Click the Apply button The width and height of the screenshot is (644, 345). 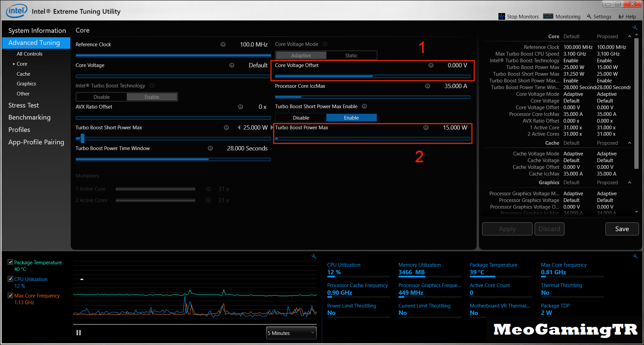click(507, 229)
